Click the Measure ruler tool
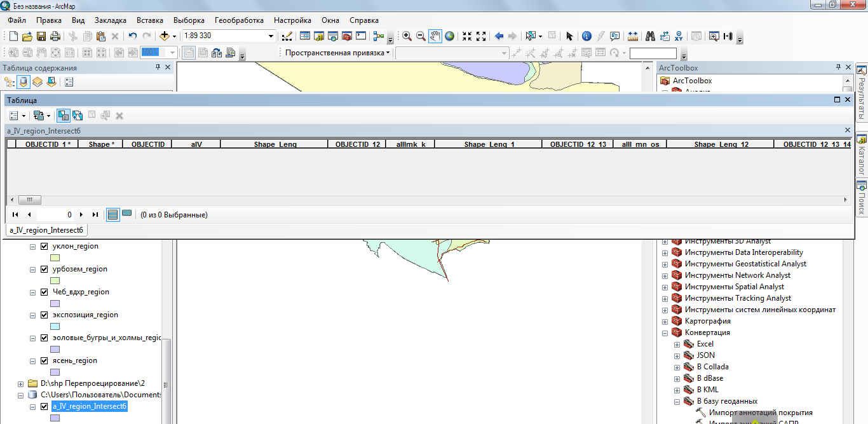This screenshot has height=424, width=868. 633,36
